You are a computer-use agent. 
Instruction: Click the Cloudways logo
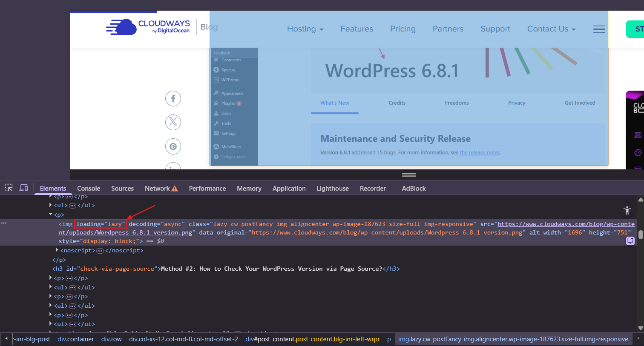[148, 27]
